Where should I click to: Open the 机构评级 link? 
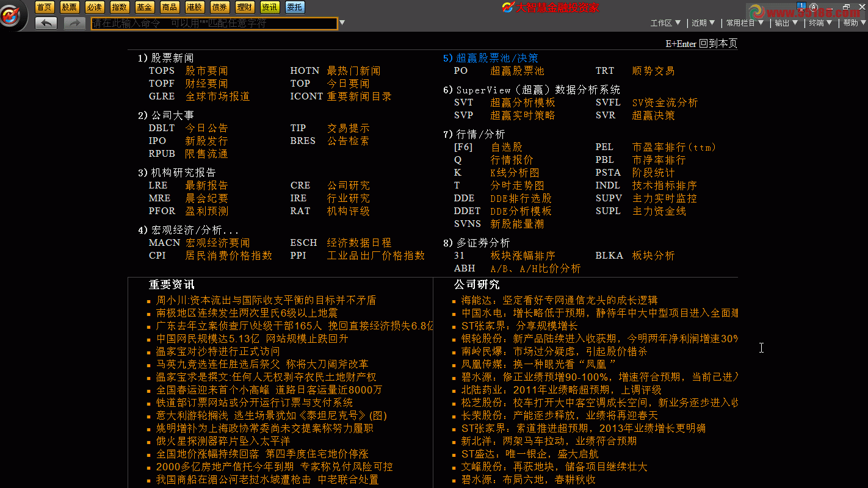349,211
